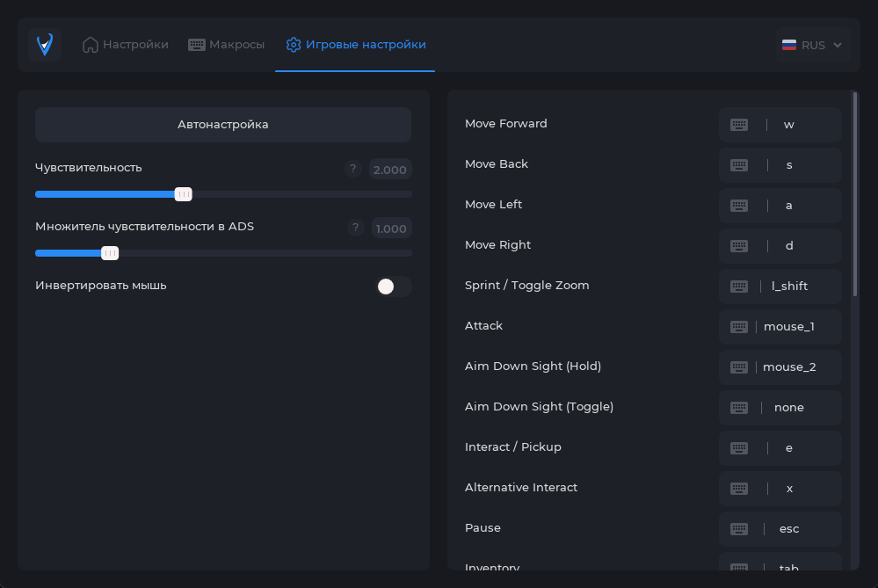Click the Move Forward label

tap(505, 123)
